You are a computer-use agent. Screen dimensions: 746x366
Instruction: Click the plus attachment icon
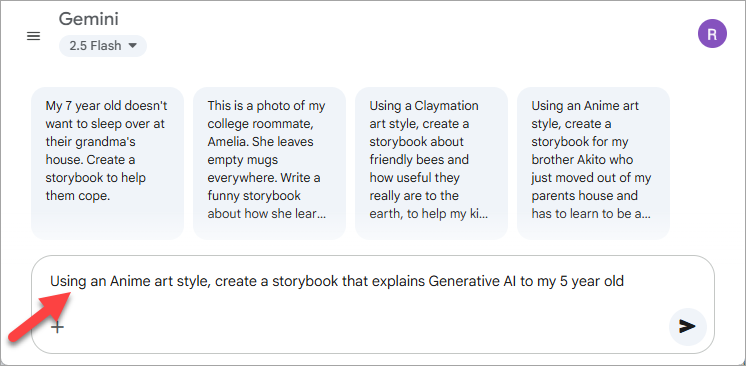(x=58, y=327)
